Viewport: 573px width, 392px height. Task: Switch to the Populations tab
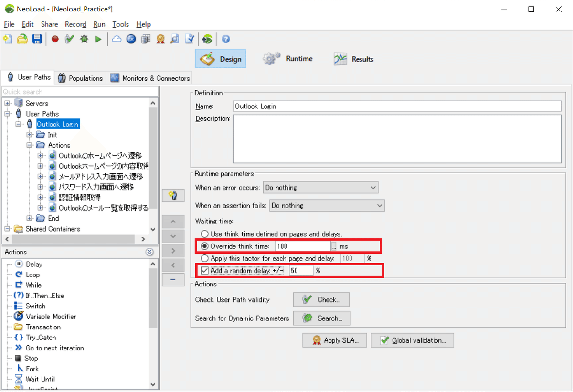(x=80, y=78)
